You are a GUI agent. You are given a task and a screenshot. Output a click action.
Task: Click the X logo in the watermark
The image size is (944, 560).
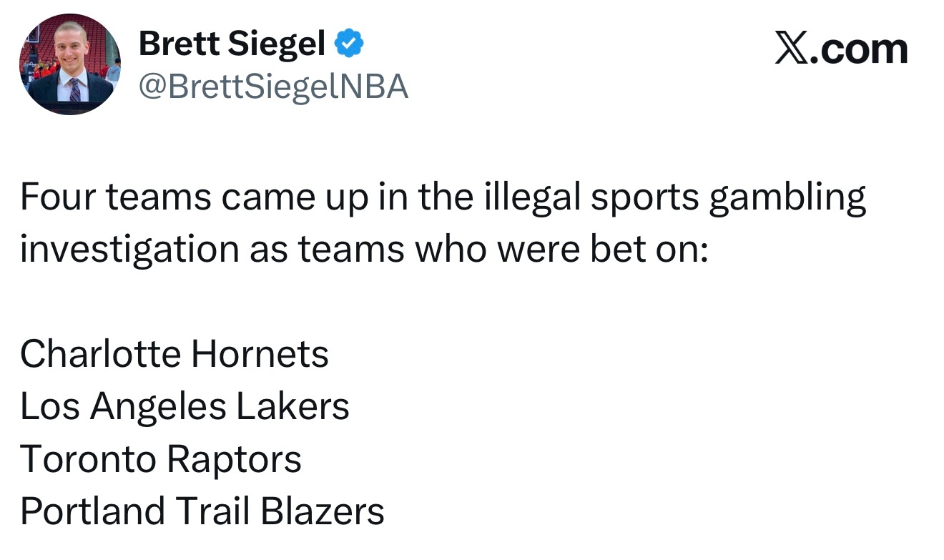[792, 50]
